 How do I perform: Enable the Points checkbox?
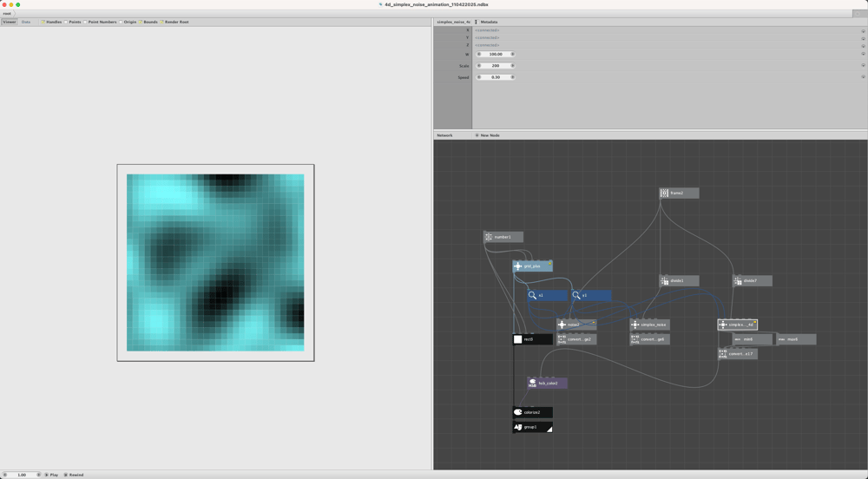(65, 22)
